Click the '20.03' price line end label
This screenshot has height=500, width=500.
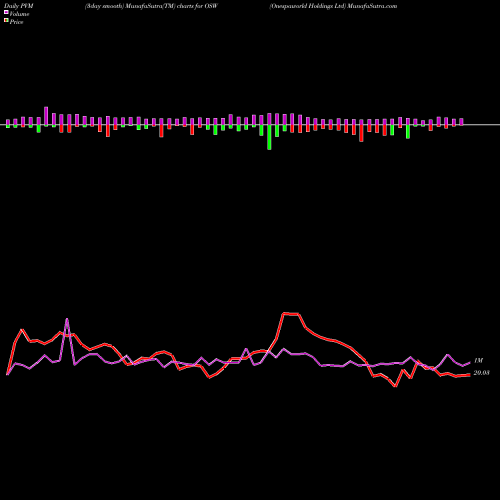click(x=481, y=373)
